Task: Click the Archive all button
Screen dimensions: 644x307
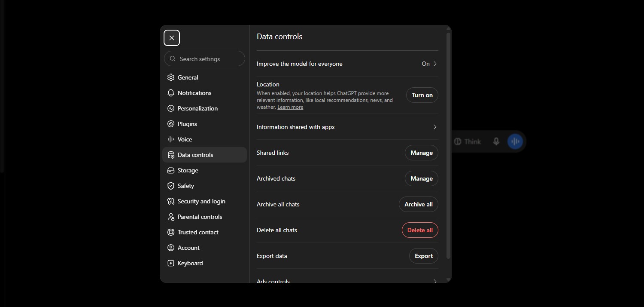Action: [x=419, y=204]
